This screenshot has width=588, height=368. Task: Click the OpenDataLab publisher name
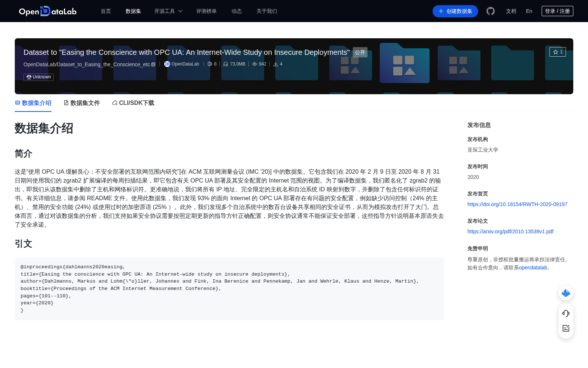point(185,64)
